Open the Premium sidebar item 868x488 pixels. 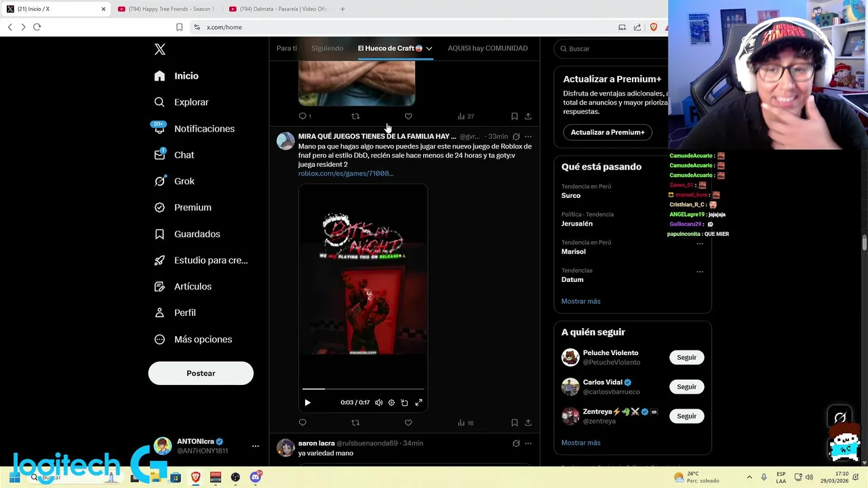click(x=182, y=207)
